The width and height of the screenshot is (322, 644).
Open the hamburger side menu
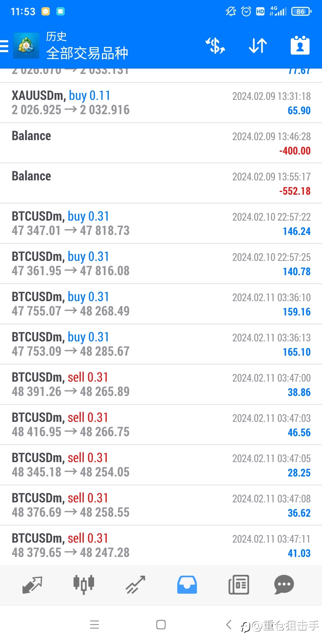click(x=4, y=46)
